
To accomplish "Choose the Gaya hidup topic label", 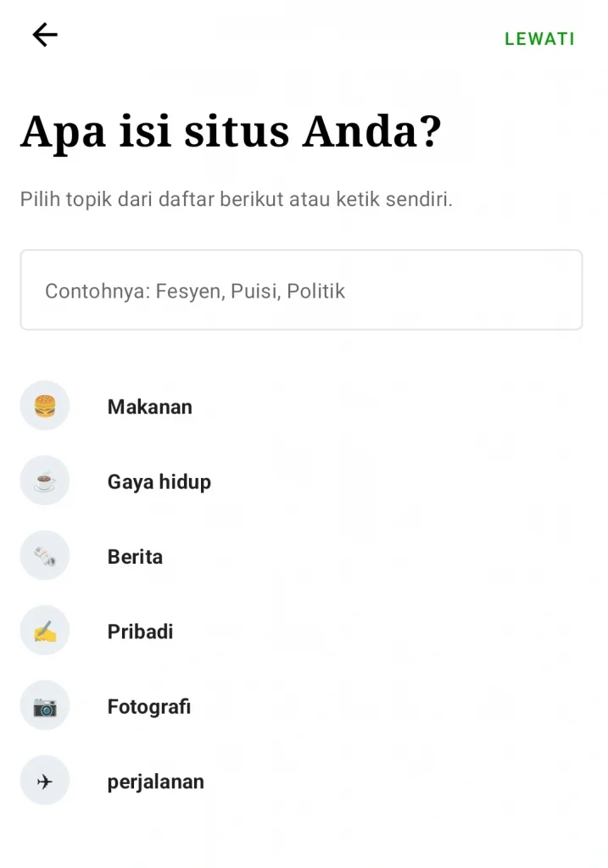I will coord(159,482).
